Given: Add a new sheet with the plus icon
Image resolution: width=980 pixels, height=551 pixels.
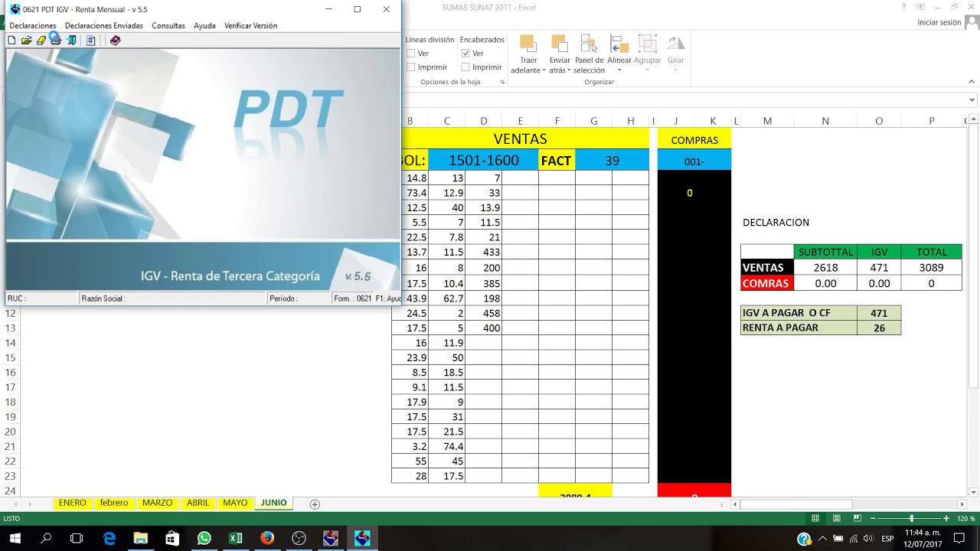Looking at the screenshot, I should point(315,504).
